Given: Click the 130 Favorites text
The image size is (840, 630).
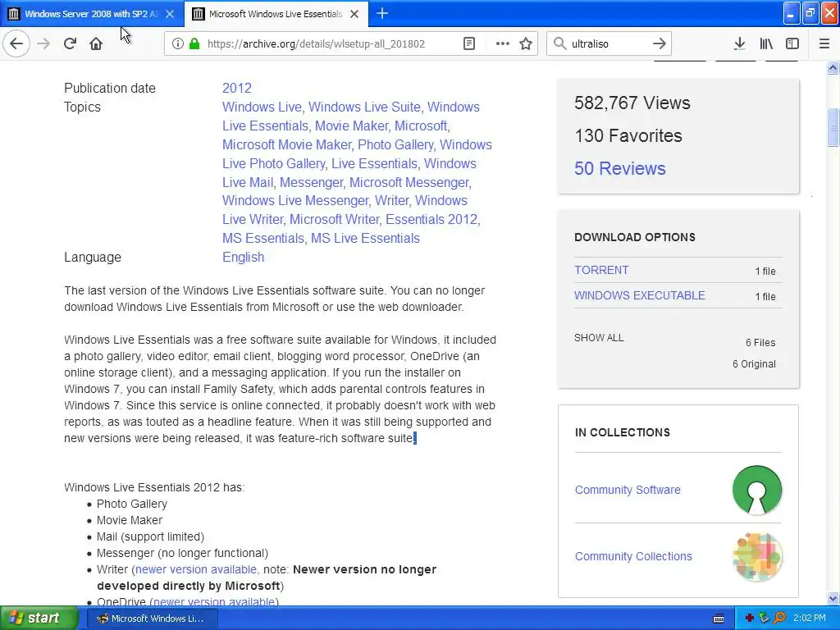Looking at the screenshot, I should pyautogui.click(x=628, y=135).
